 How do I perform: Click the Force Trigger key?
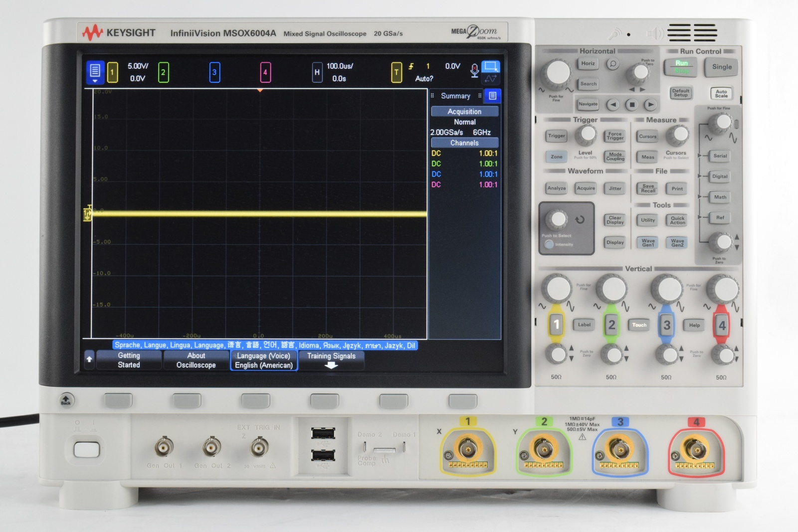615,136
